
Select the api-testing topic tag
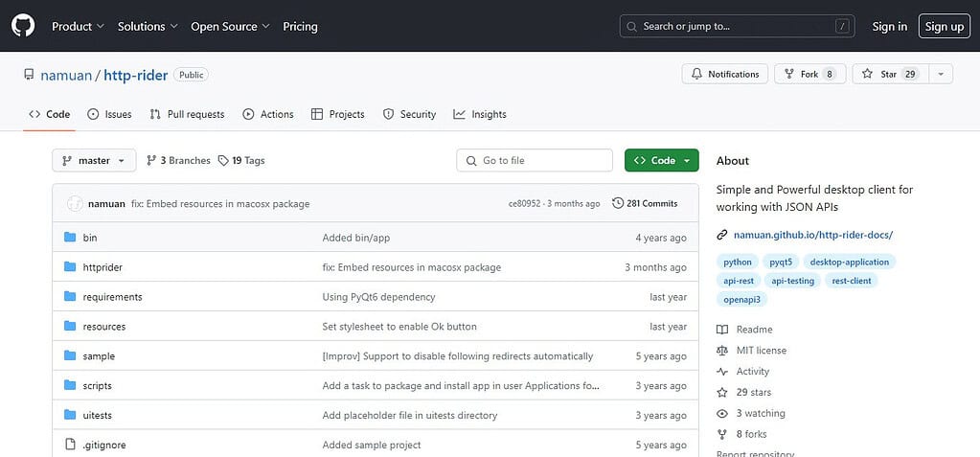(x=792, y=281)
